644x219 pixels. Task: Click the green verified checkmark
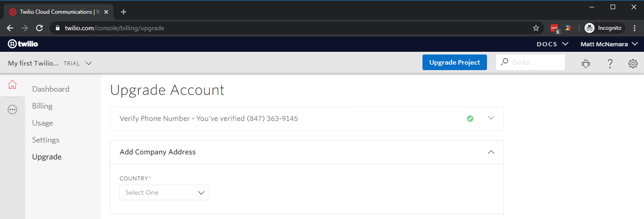470,119
